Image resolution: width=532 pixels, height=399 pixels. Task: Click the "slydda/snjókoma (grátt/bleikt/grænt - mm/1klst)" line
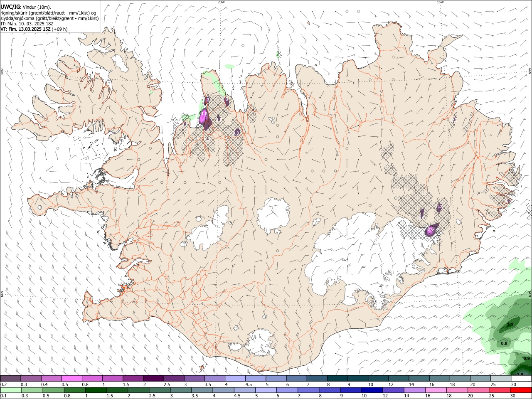(x=49, y=18)
